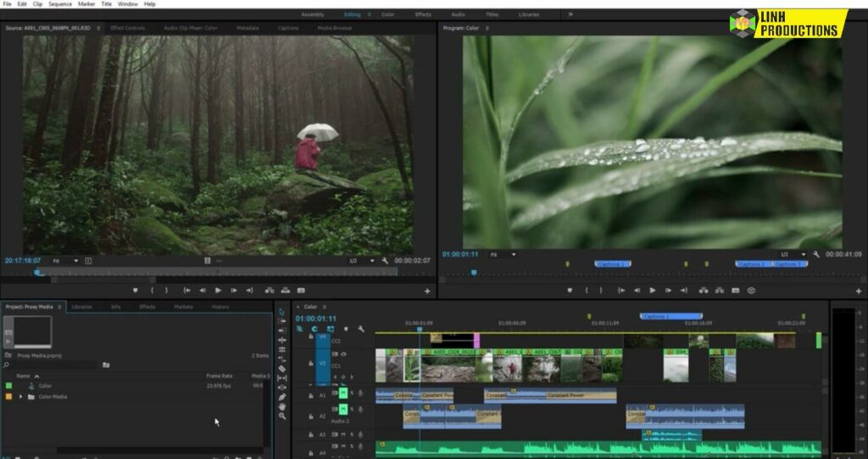Open Program monitor panel menu
The width and height of the screenshot is (868, 459).
point(487,28)
